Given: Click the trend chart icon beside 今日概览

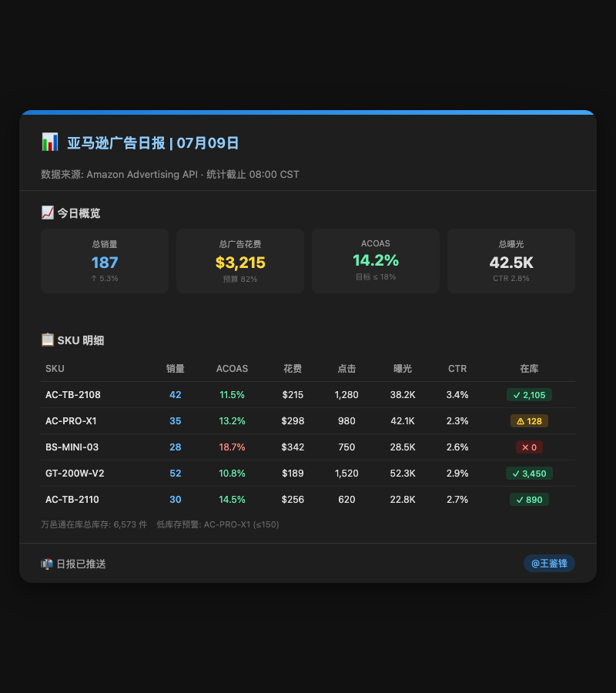Looking at the screenshot, I should click(x=47, y=213).
